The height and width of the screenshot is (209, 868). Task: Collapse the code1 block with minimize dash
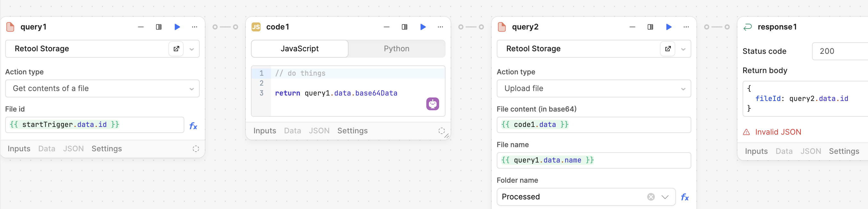pyautogui.click(x=387, y=27)
